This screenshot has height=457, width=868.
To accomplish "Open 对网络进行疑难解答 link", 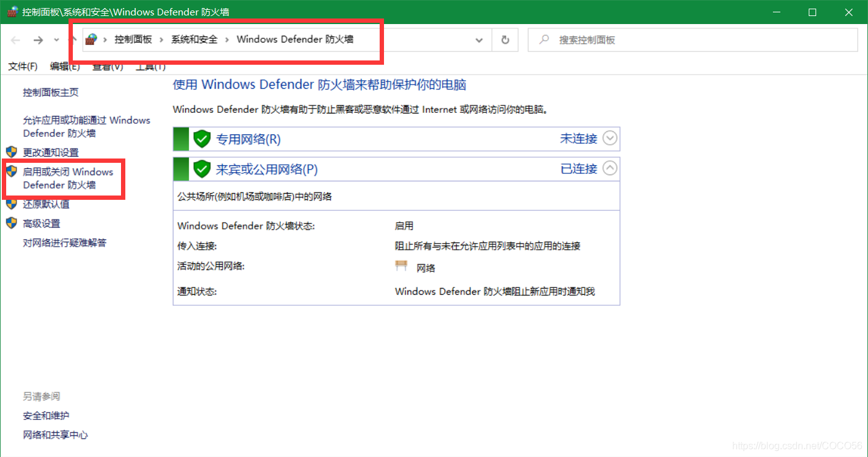I will [65, 243].
